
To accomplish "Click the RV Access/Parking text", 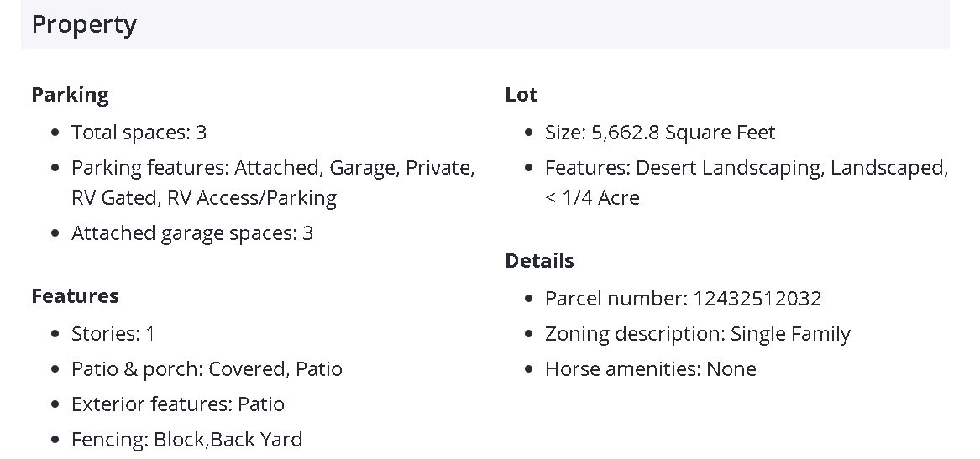I will 252,198.
